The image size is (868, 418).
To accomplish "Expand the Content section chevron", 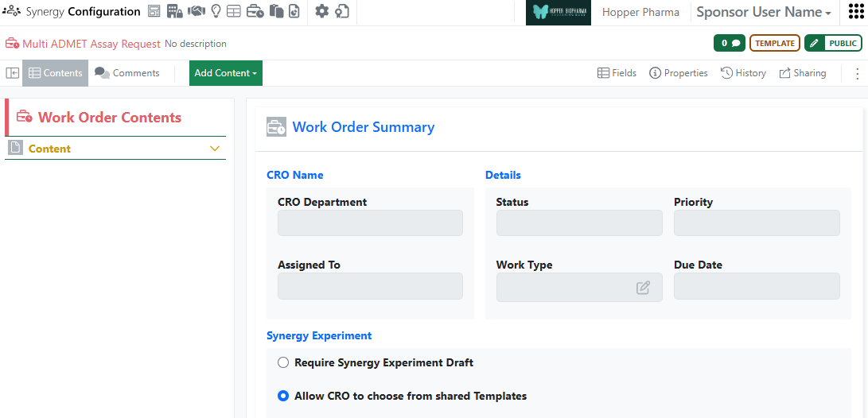I will click(x=214, y=149).
